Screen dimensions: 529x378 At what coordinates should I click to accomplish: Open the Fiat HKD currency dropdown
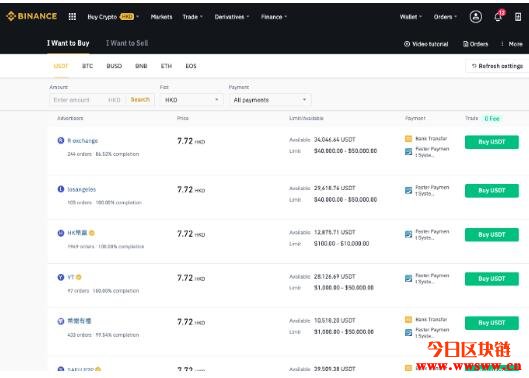192,100
